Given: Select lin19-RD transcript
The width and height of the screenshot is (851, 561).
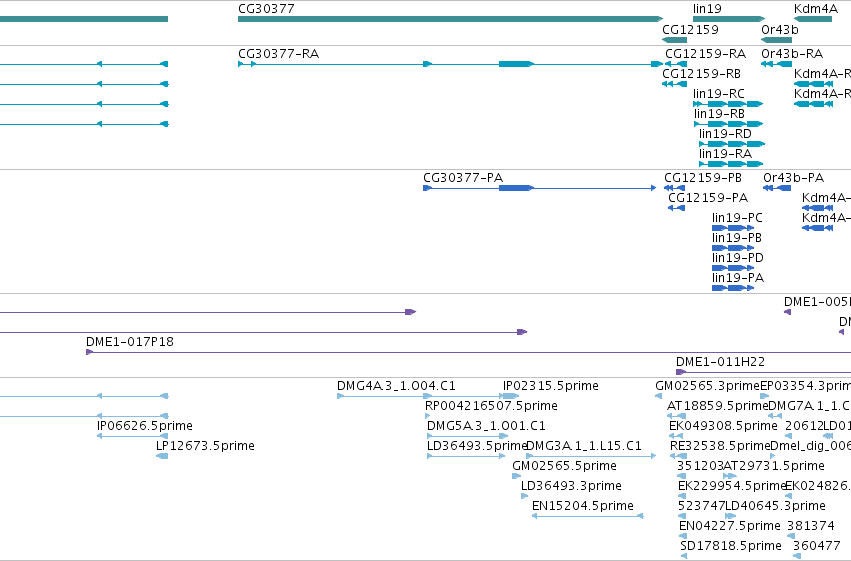Looking at the screenshot, I should tap(732, 144).
